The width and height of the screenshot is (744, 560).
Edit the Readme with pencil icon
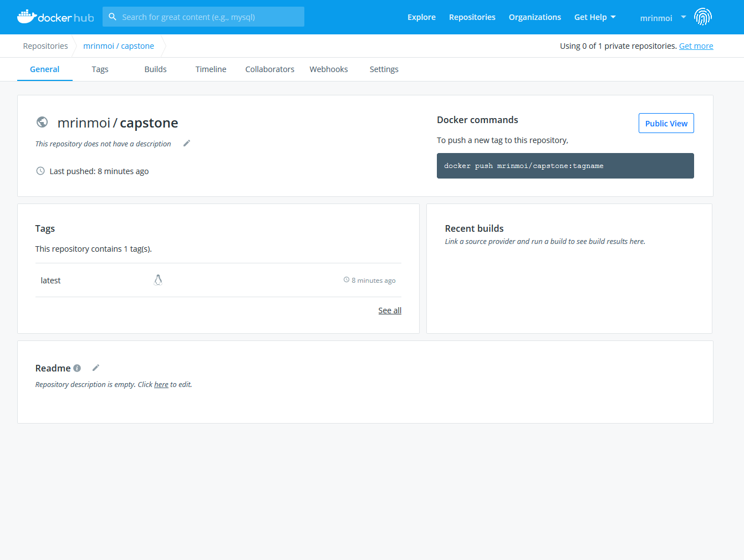pyautogui.click(x=96, y=368)
